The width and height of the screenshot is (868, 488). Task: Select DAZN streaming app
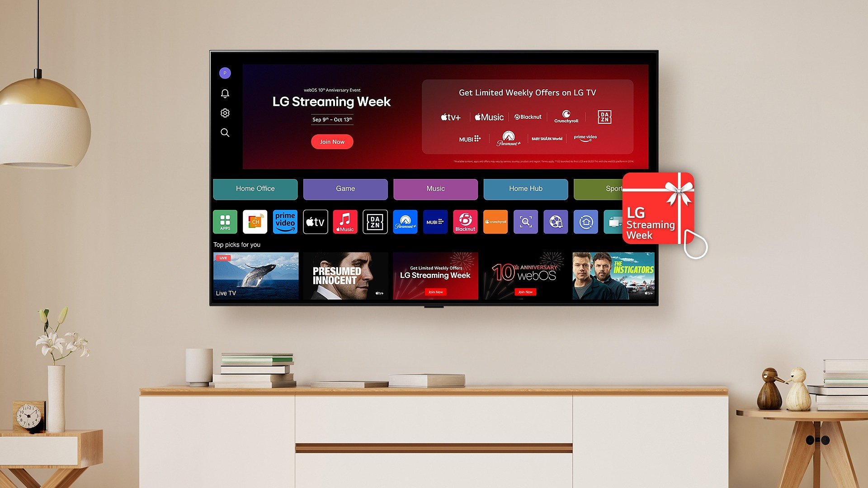[x=376, y=222]
